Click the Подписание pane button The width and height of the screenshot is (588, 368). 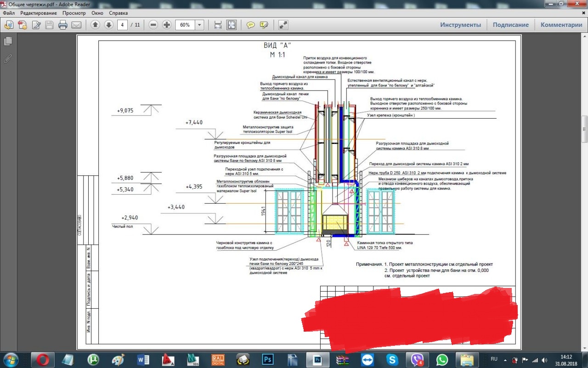tap(510, 25)
